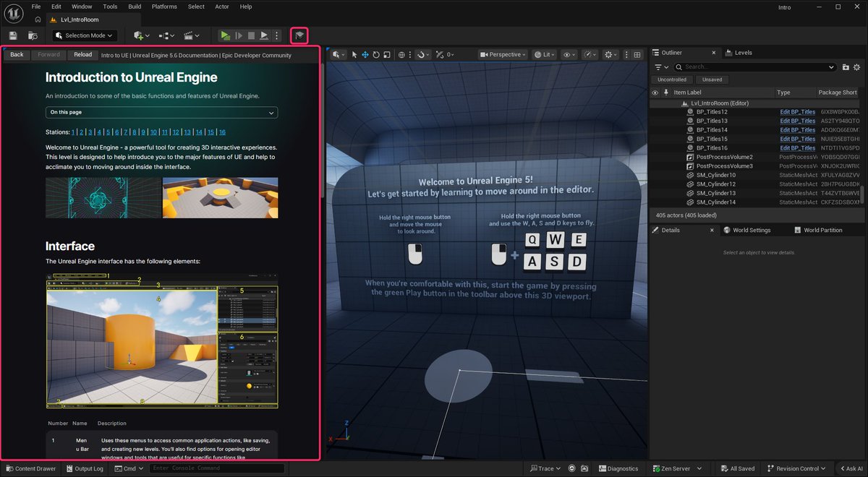Create a new folder in the Outliner

coord(846,66)
